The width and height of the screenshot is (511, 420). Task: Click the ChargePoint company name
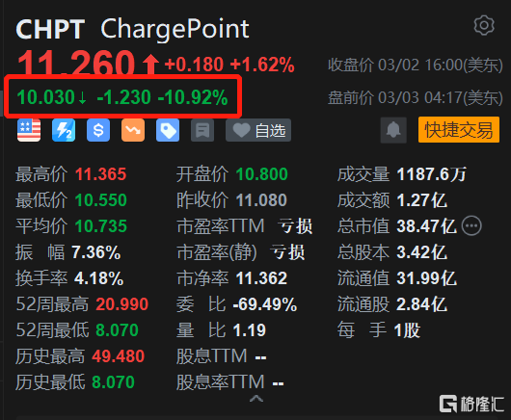click(x=175, y=30)
